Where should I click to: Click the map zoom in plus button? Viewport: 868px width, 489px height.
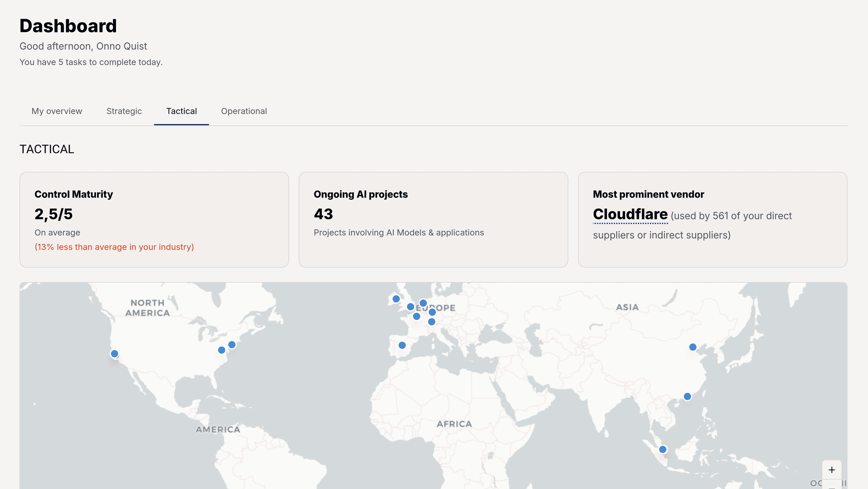tap(832, 470)
